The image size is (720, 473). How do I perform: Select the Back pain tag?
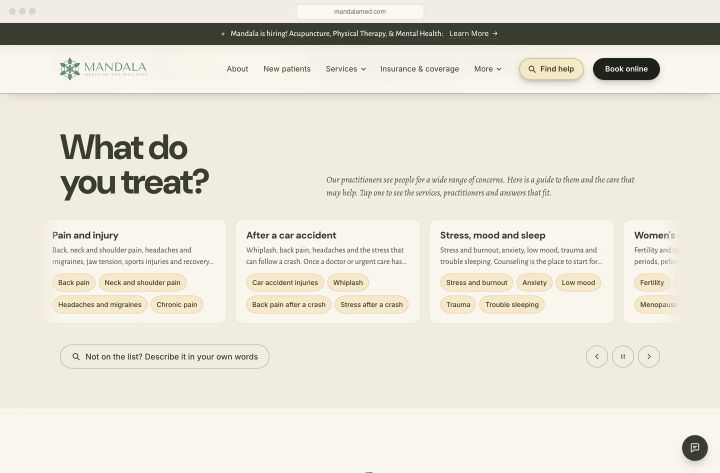(74, 282)
